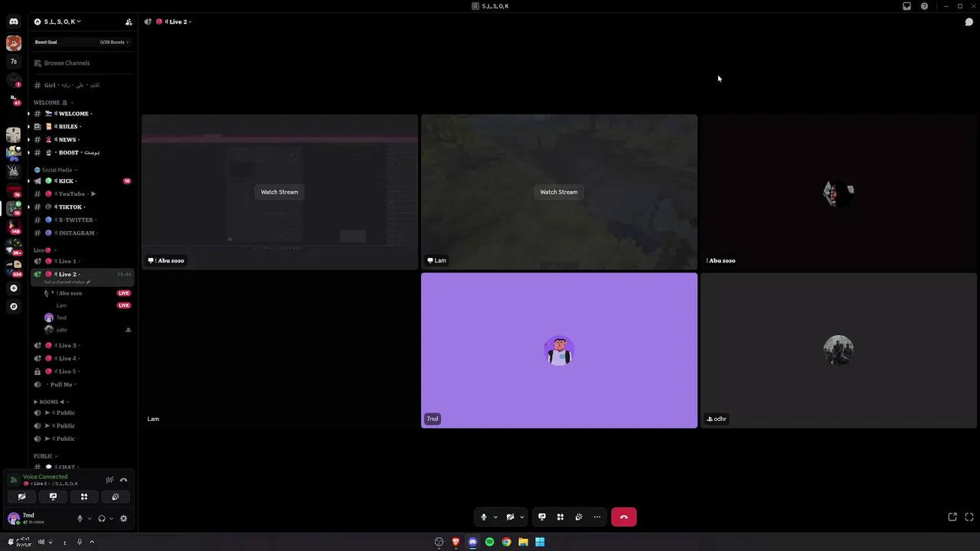The height and width of the screenshot is (551, 980).
Task: Collapse the PUBLIC category
Action: tap(45, 456)
